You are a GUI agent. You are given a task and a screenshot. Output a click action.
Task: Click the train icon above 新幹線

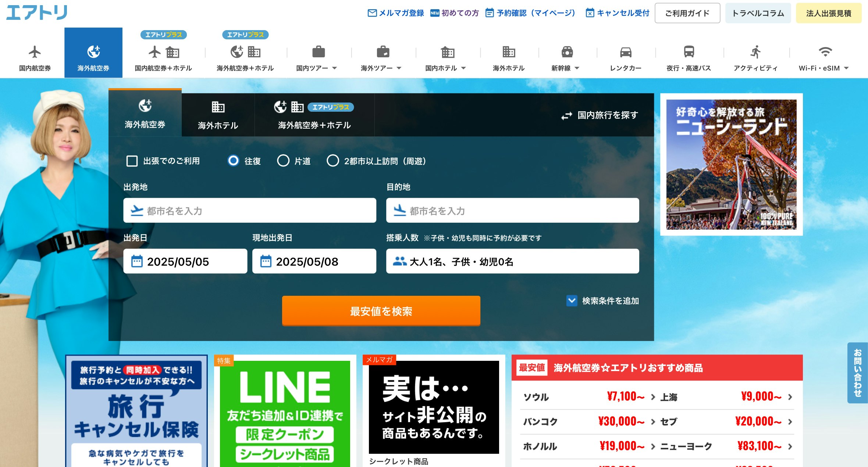click(x=567, y=52)
